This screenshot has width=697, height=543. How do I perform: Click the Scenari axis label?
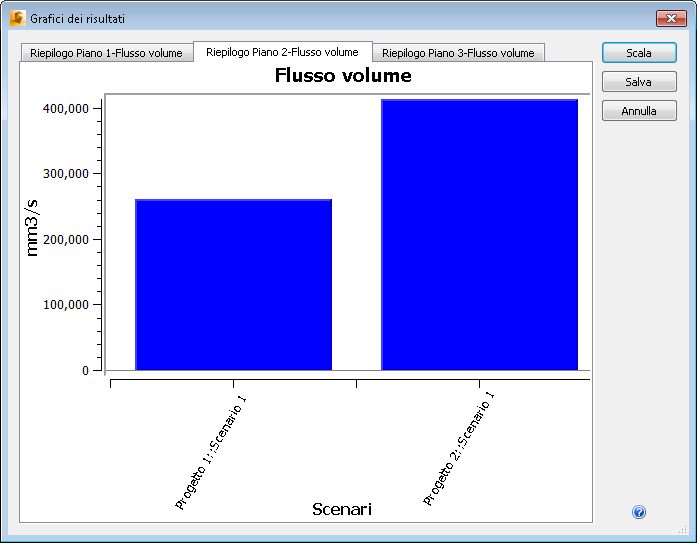tap(342, 509)
